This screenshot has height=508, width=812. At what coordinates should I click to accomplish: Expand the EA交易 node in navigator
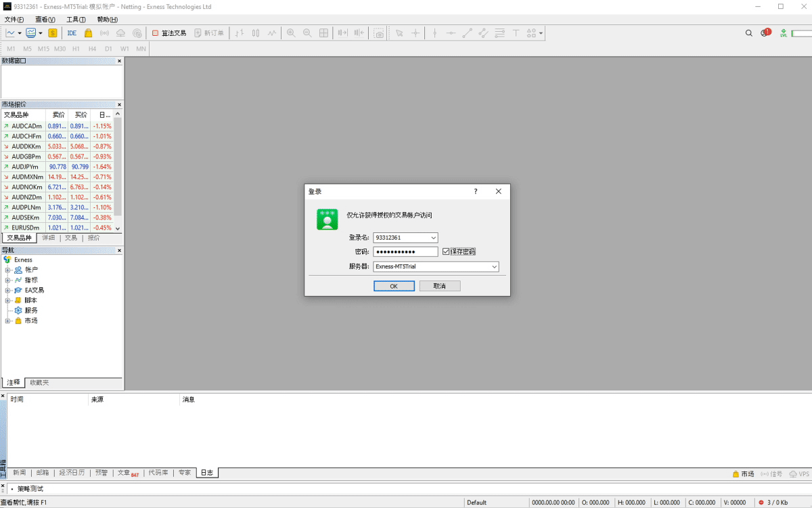(7, 290)
